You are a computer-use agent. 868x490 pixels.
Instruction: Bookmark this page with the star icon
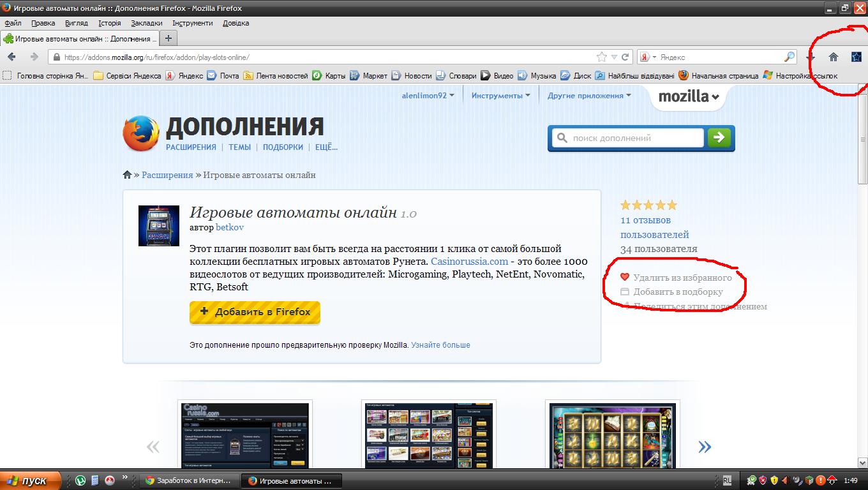point(601,57)
